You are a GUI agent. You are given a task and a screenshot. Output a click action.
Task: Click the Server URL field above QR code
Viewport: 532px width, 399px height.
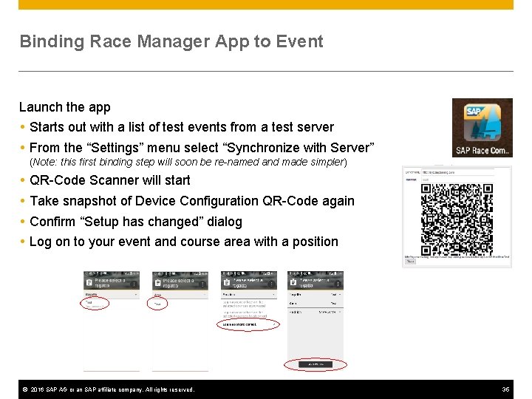pos(457,172)
